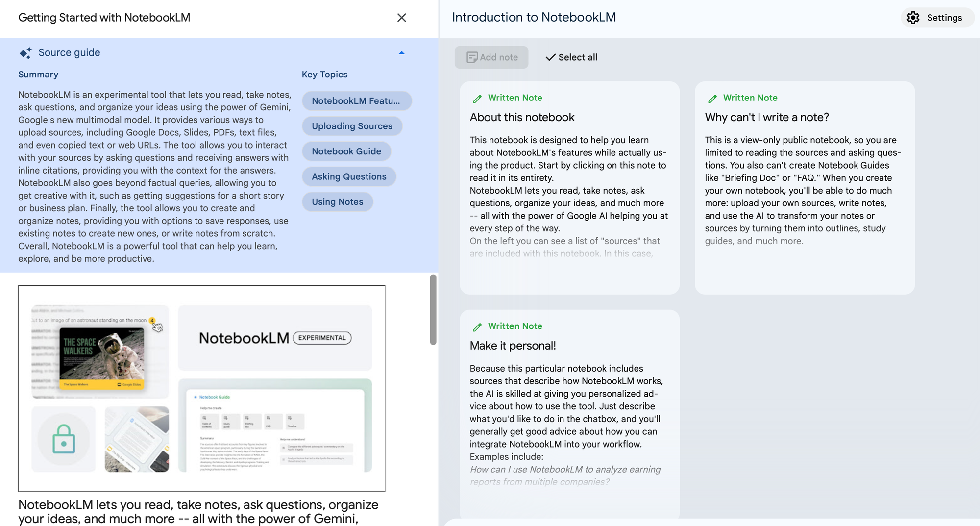This screenshot has width=980, height=526.
Task: Open the 'Why can't I write a note?' note
Action: tap(805, 188)
